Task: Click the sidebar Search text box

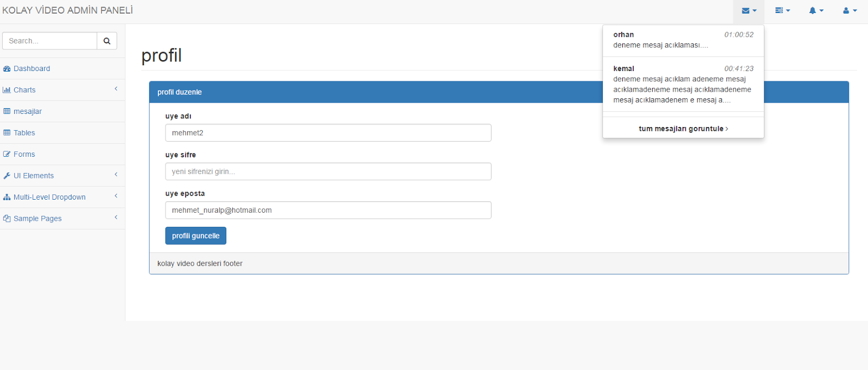Action: click(x=49, y=41)
